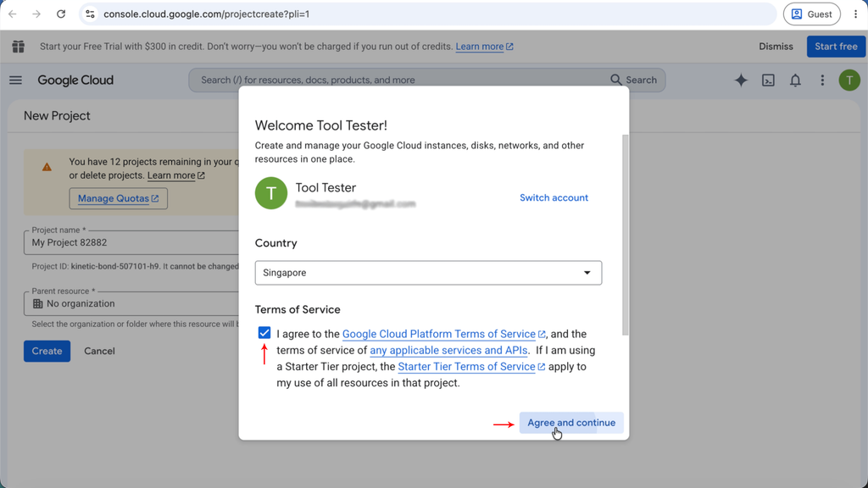This screenshot has height=488, width=868.
Task: Go back with the browser back arrow
Action: click(12, 14)
